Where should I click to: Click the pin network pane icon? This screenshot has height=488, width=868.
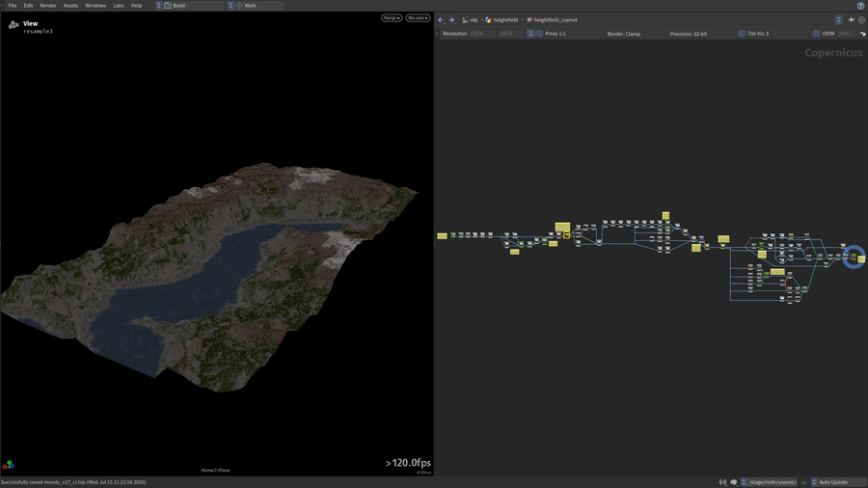(851, 20)
